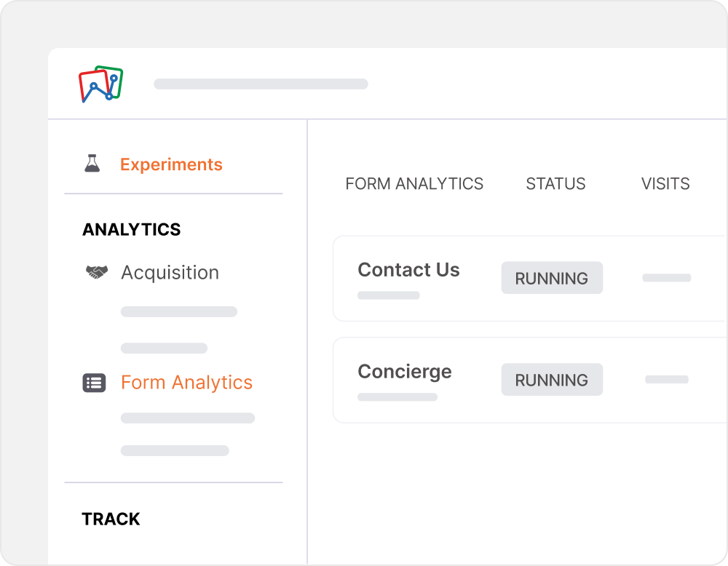Select Acquisition in the sidebar

tap(170, 272)
